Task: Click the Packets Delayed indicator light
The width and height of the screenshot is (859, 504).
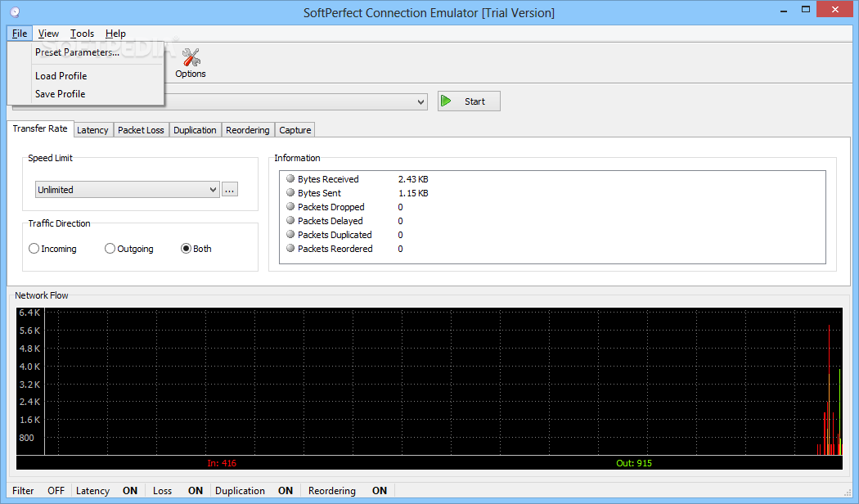Action: (290, 220)
